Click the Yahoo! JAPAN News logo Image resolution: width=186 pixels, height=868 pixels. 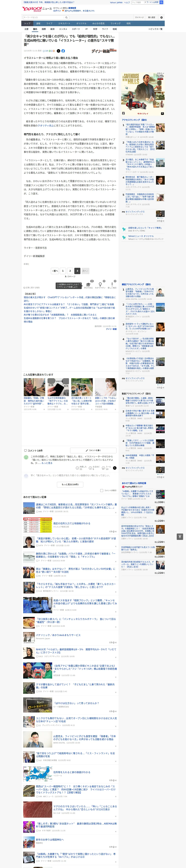tap(37, 9)
